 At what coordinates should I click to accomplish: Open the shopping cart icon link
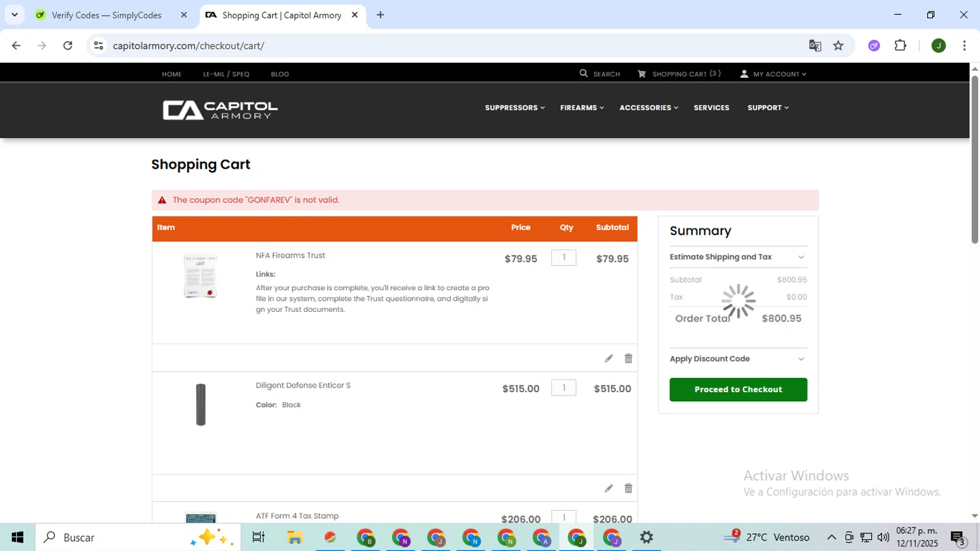tap(642, 74)
